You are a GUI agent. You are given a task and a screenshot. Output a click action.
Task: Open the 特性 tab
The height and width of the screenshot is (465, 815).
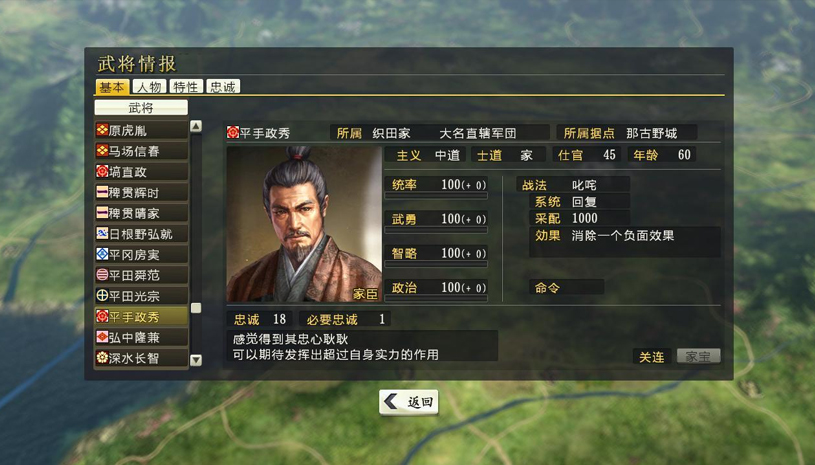point(186,87)
